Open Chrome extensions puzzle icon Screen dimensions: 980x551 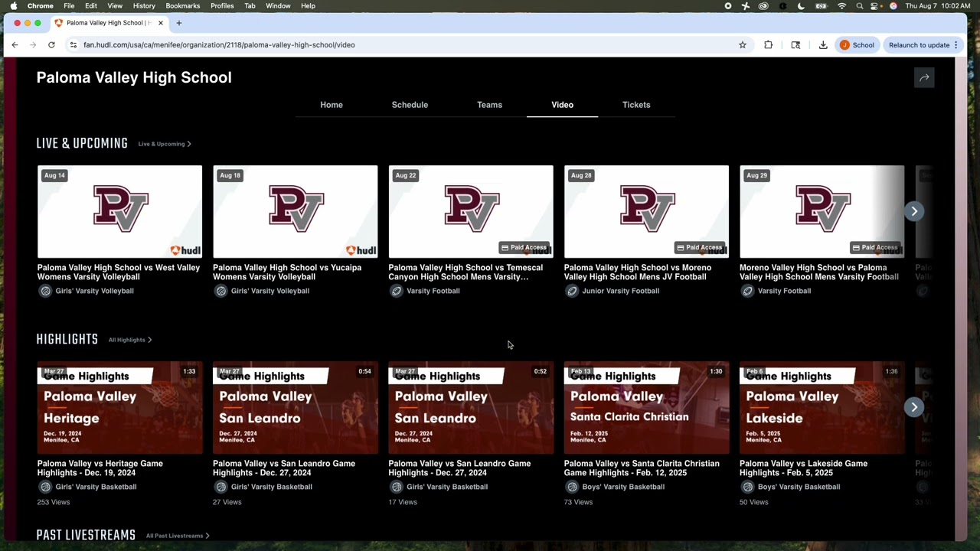point(768,45)
